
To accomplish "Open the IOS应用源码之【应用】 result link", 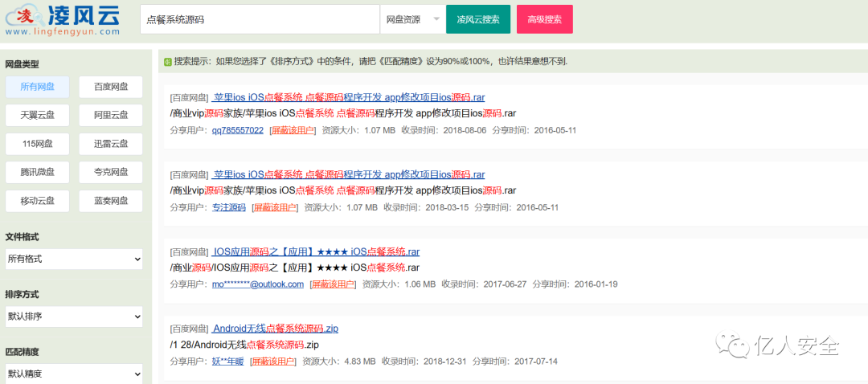I will tap(316, 252).
